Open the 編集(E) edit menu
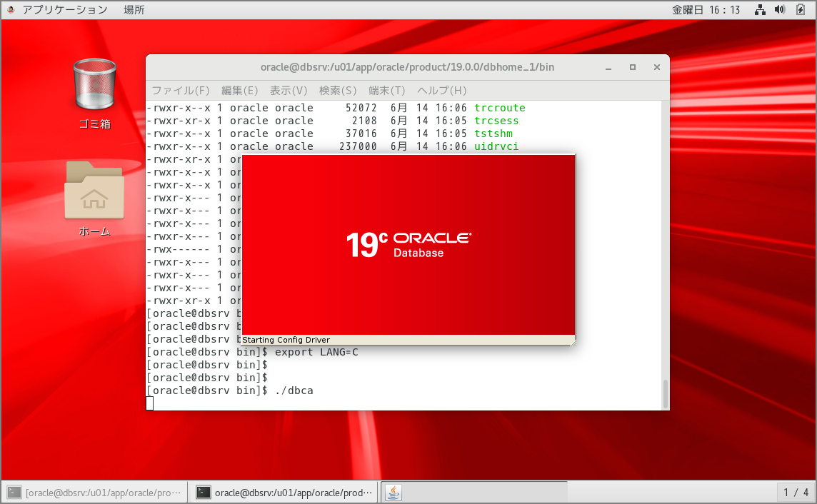The image size is (817, 504). pyautogui.click(x=239, y=91)
